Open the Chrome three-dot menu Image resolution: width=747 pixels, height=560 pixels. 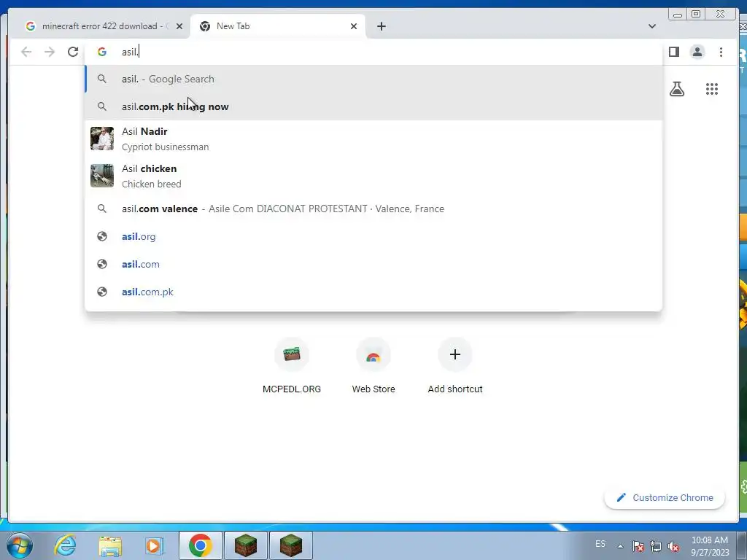point(721,52)
